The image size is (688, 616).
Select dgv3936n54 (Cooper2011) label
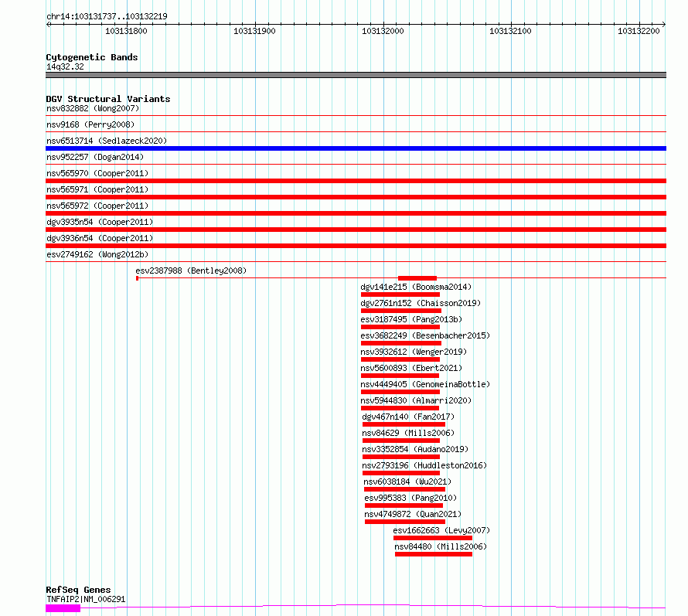tap(100, 238)
